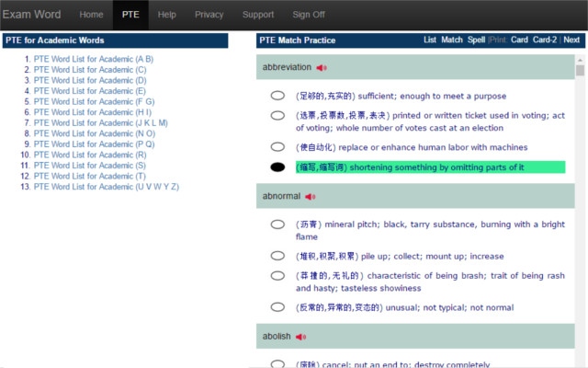Switch to Spell practice mode
The width and height of the screenshot is (588, 368).
click(x=476, y=40)
